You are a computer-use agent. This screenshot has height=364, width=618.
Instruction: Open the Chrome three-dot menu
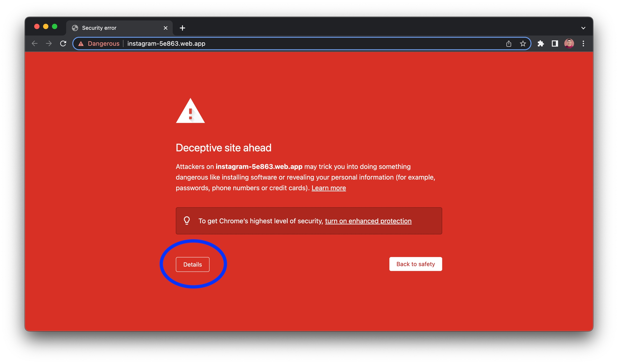(x=583, y=43)
